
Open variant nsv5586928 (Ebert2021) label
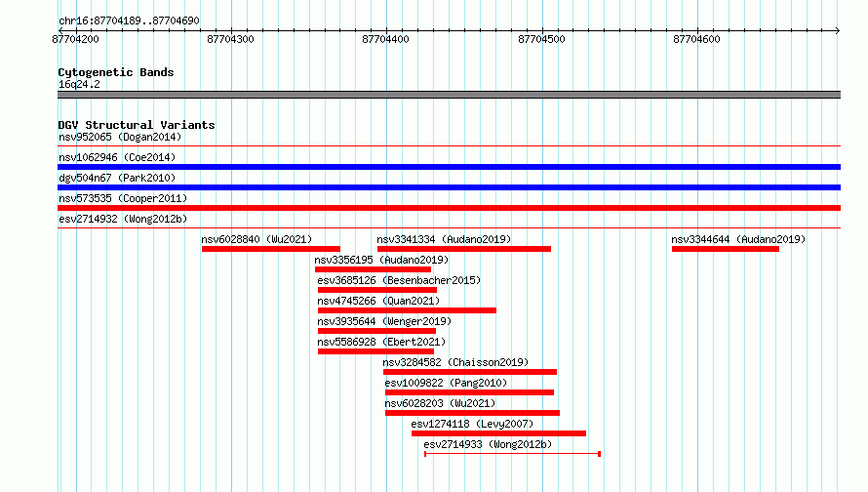click(x=381, y=342)
